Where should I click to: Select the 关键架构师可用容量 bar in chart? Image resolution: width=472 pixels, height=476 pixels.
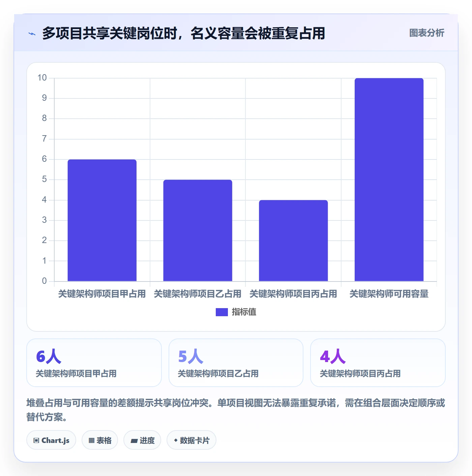pos(389,180)
